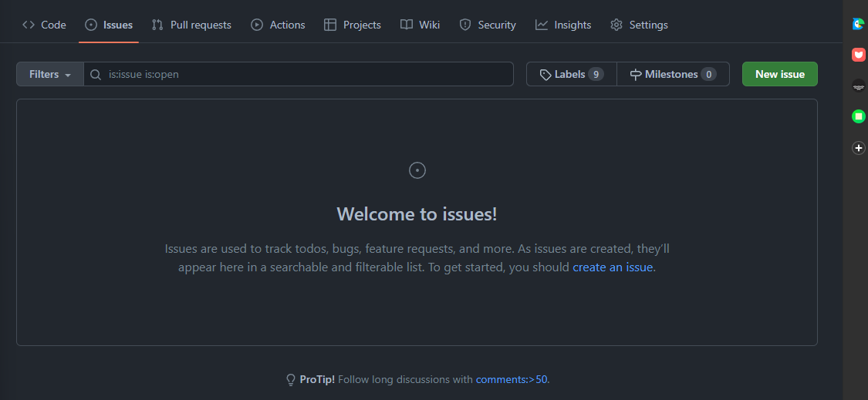868x400 pixels.
Task: Open the repository Settings tab
Action: (x=639, y=25)
